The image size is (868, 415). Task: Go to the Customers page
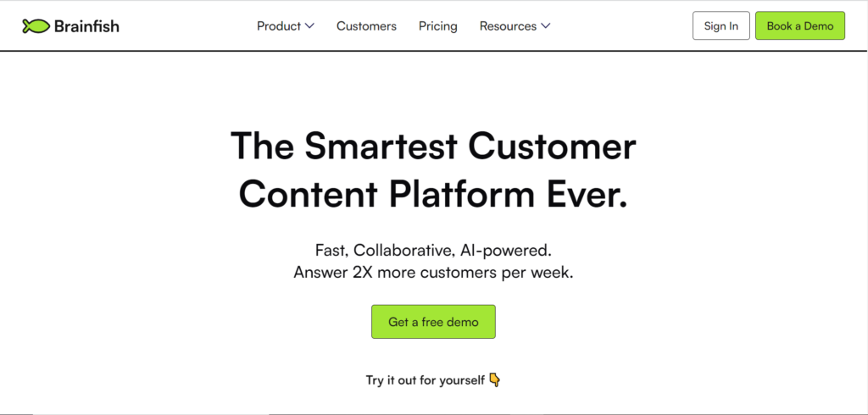pos(366,26)
